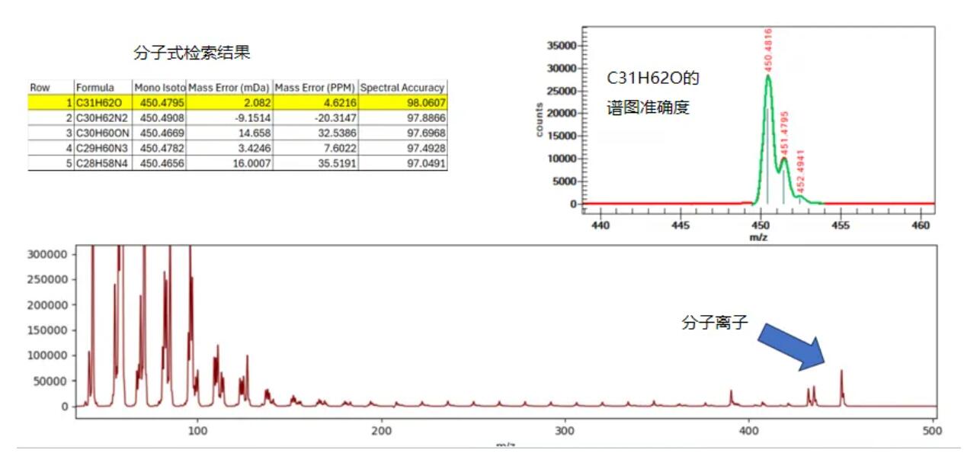The height and width of the screenshot is (463, 980).
Task: Select the C30H60ON formula cell
Action: click(103, 133)
